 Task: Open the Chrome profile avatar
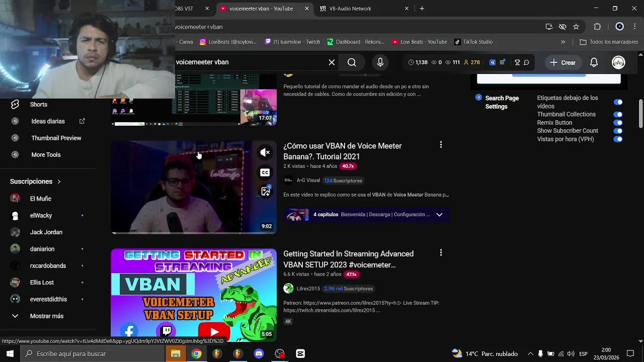(619, 27)
